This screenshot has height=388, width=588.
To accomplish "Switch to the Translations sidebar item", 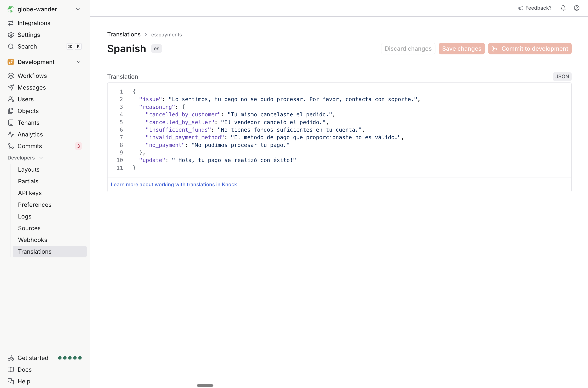I will (35, 251).
